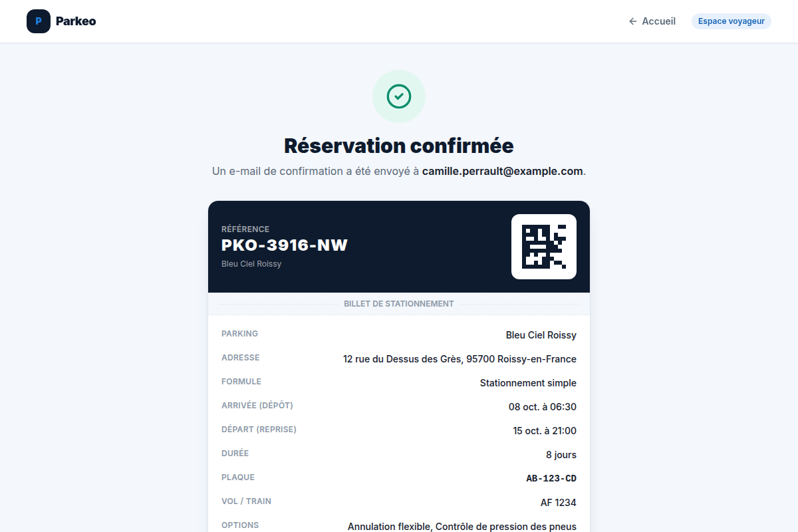The image size is (798, 532).
Task: Select address 12 rue du Dessus des Grès
Action: pyautogui.click(x=460, y=359)
